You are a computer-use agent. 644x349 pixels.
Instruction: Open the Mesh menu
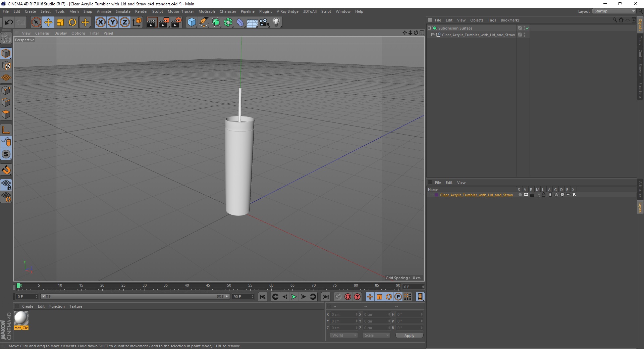tap(74, 11)
